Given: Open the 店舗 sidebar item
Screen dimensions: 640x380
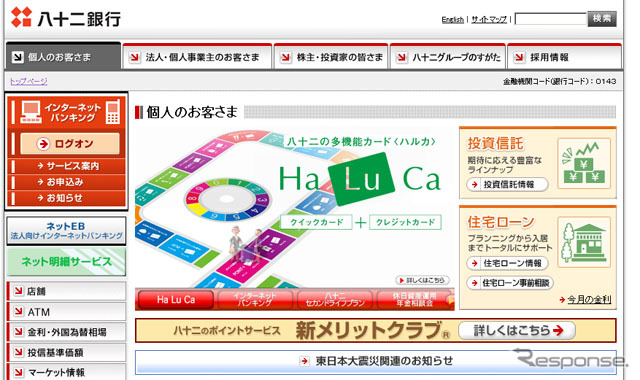Looking at the screenshot, I should point(67,291).
